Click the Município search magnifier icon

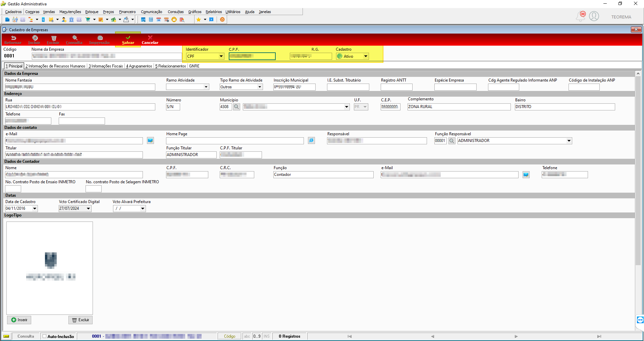(x=236, y=107)
